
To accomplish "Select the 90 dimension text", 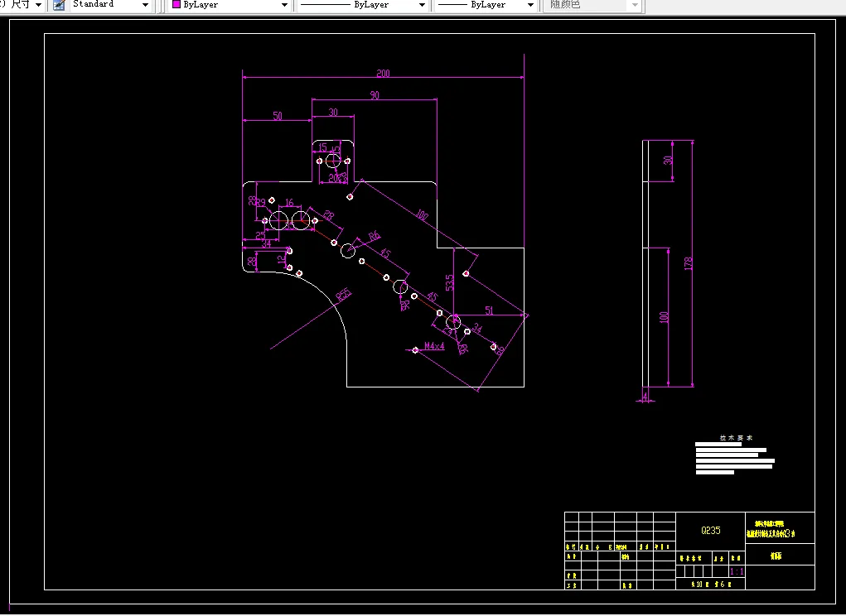I will pyautogui.click(x=375, y=95).
